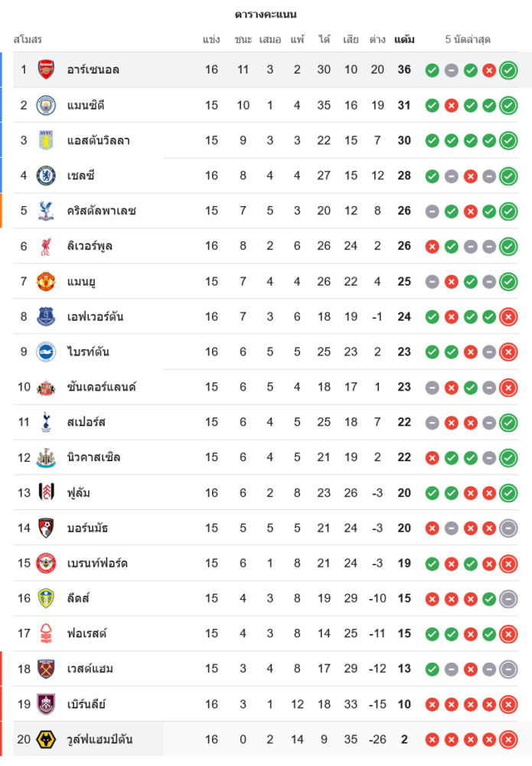532x766 pixels.
Task: Select the นิวคาสเซิล team name
Action: point(93,457)
